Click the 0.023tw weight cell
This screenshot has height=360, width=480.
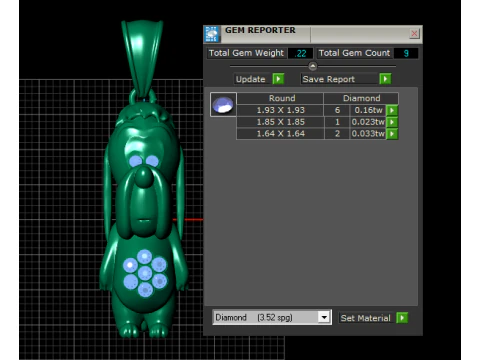[x=368, y=122]
